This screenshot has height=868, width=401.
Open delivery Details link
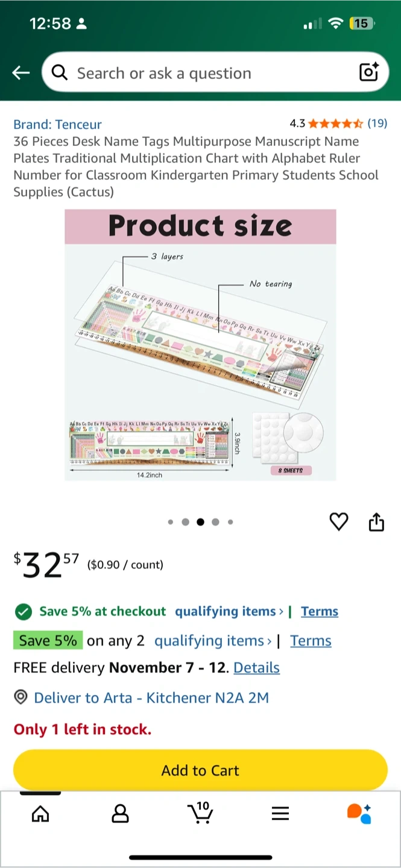pos(256,668)
